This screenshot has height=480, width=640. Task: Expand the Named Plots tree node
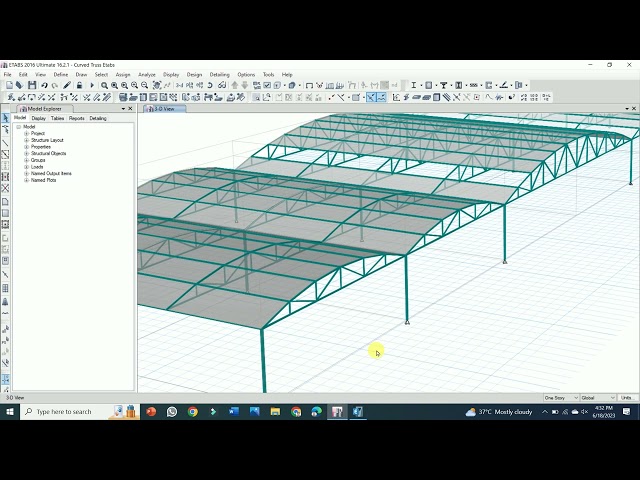click(27, 180)
